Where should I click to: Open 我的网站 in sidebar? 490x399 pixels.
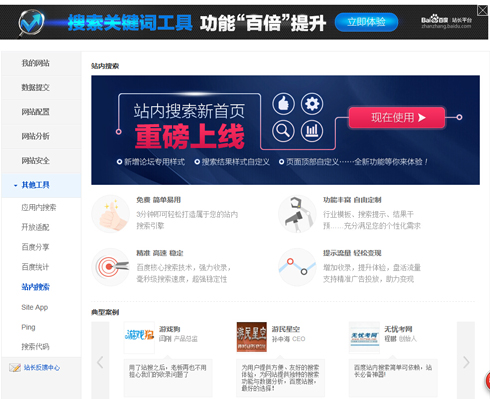point(35,63)
